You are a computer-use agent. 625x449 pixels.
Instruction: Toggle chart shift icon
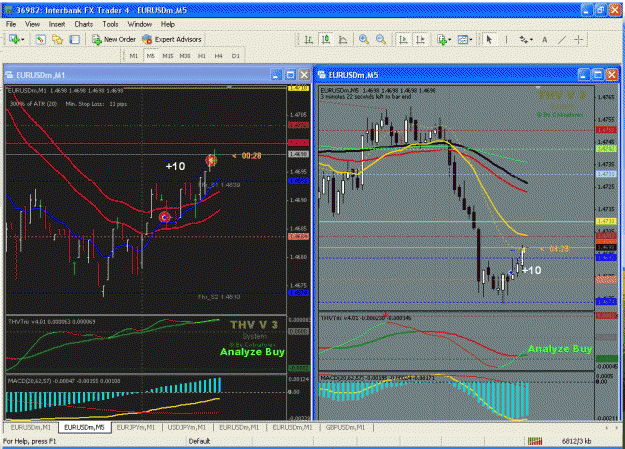[421, 39]
